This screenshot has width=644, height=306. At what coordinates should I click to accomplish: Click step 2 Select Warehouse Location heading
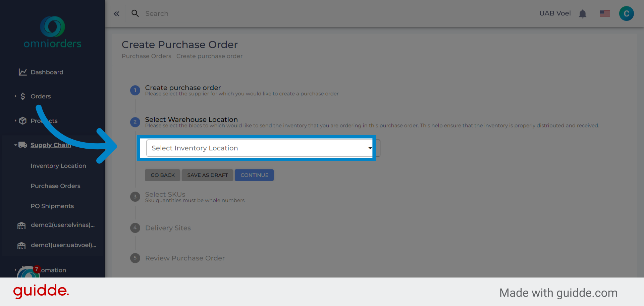coord(191,119)
